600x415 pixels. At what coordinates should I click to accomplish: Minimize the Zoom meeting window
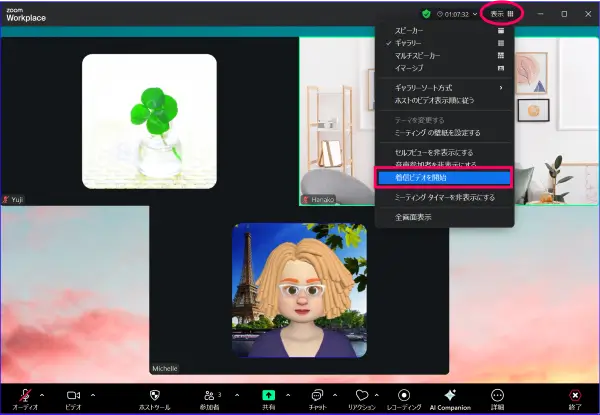pyautogui.click(x=540, y=14)
